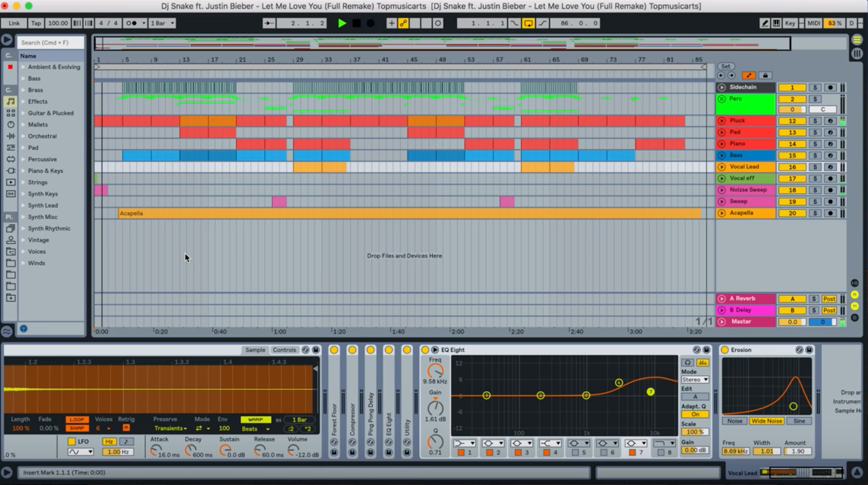
Task: Arm the Acapella track for recording
Action: [x=830, y=213]
